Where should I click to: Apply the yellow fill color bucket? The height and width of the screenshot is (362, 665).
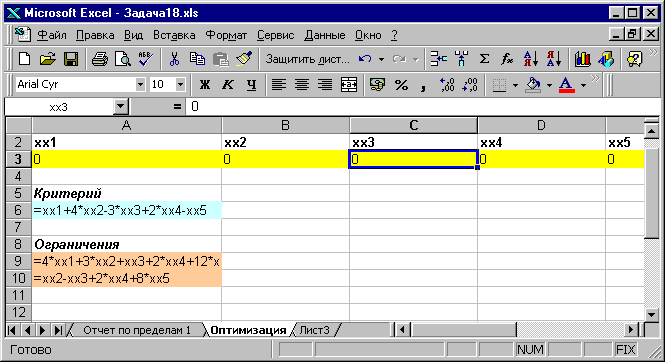(533, 85)
